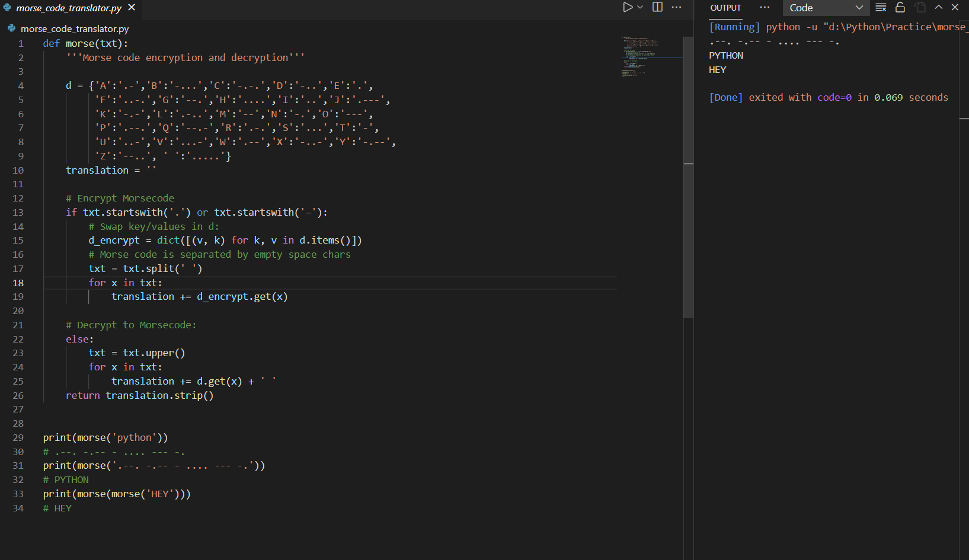
Task: Click the 'def morse(txt):' definition line
Action: 85,43
